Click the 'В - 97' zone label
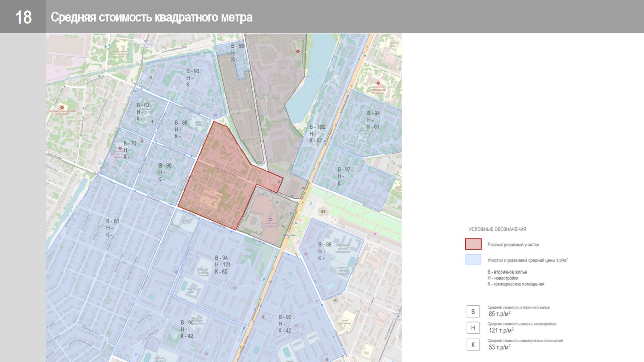The image size is (644, 362). click(344, 170)
